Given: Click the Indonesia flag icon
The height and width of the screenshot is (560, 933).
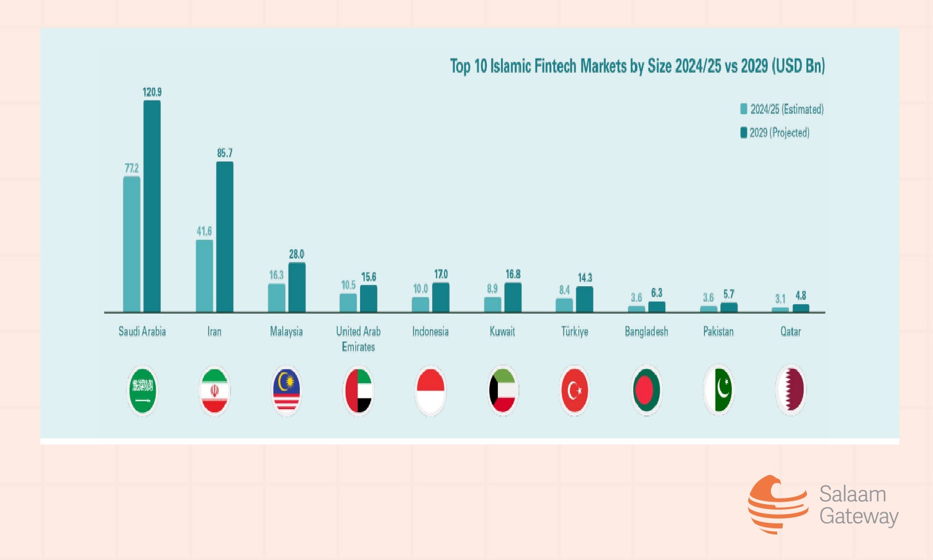Looking at the screenshot, I should click(430, 391).
